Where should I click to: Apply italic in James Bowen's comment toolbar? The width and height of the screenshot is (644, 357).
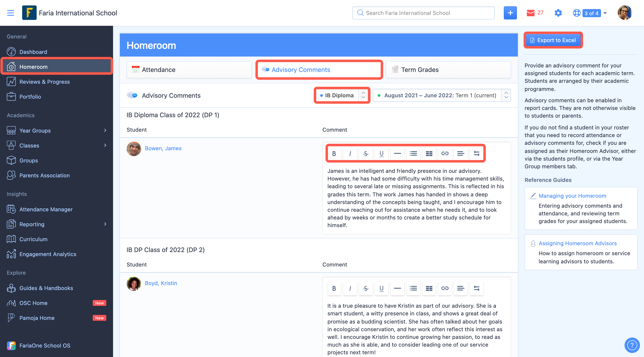pos(350,153)
